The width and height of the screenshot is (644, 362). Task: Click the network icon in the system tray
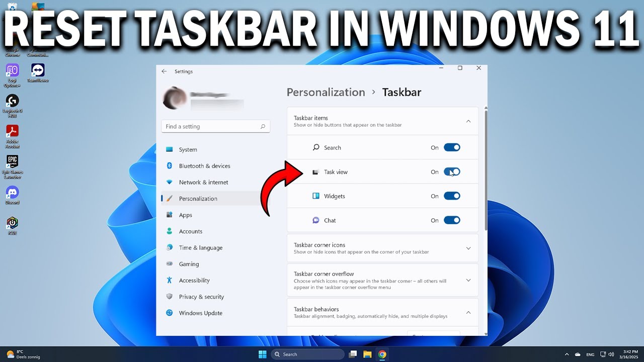pyautogui.click(x=603, y=354)
